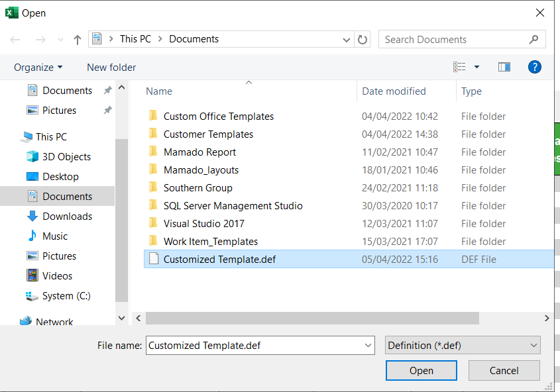Open the view options dropdown arrow
Screen dimensions: 560x392
click(476, 67)
